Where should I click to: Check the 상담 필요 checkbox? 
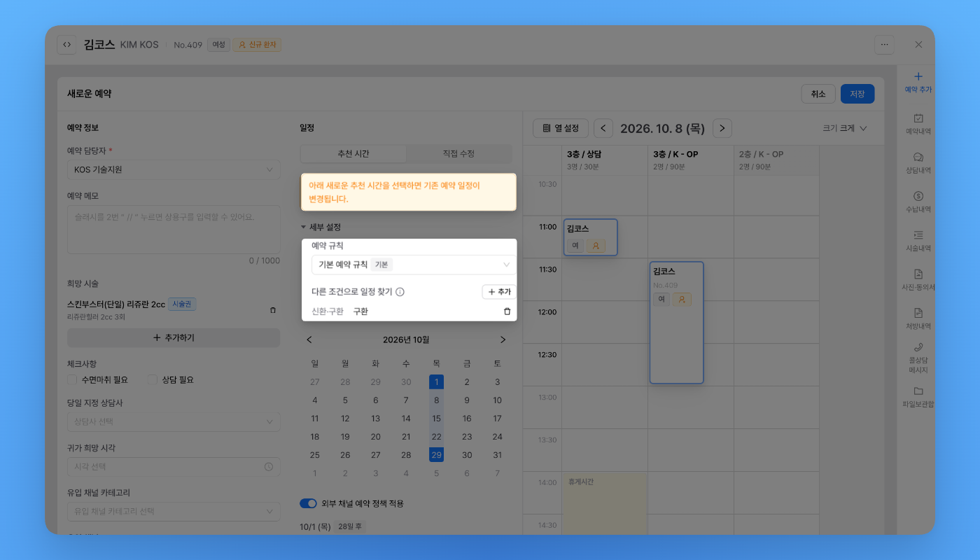pos(153,379)
